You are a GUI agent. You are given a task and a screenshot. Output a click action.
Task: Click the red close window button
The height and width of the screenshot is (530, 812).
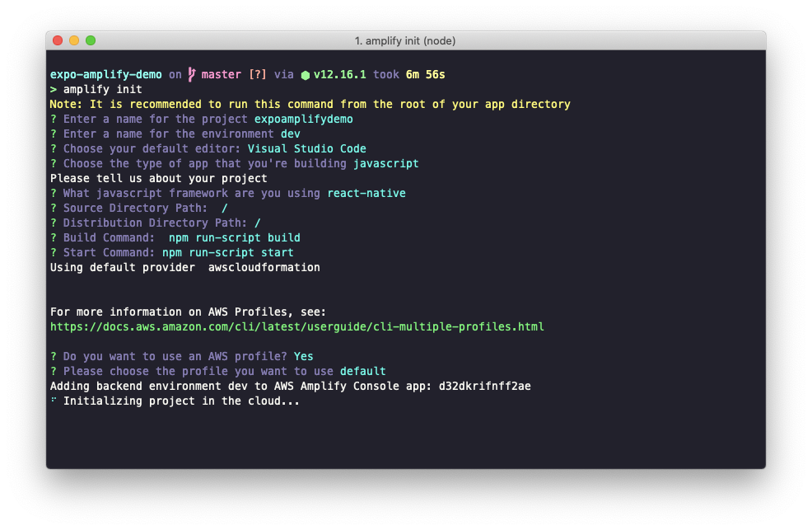58,40
